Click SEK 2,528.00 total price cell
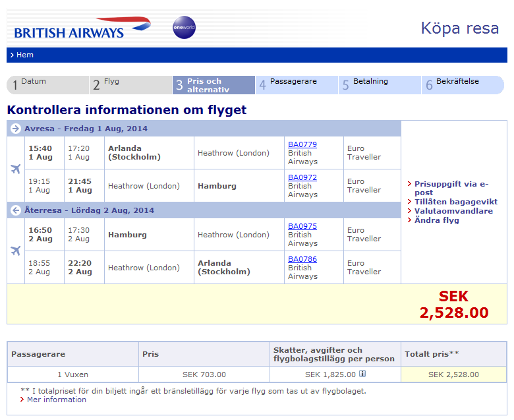 [x=453, y=375]
